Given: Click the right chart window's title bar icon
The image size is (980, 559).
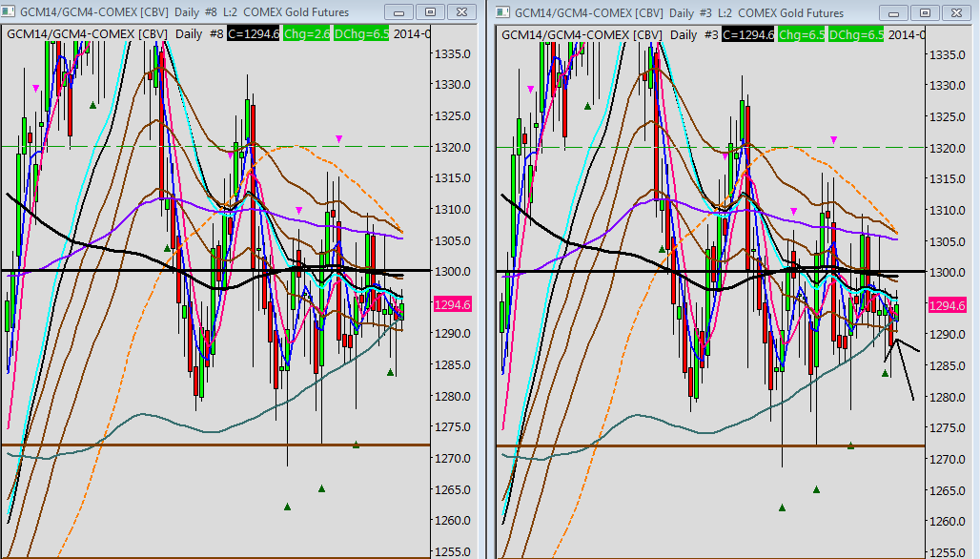Looking at the screenshot, I should pos(503,12).
